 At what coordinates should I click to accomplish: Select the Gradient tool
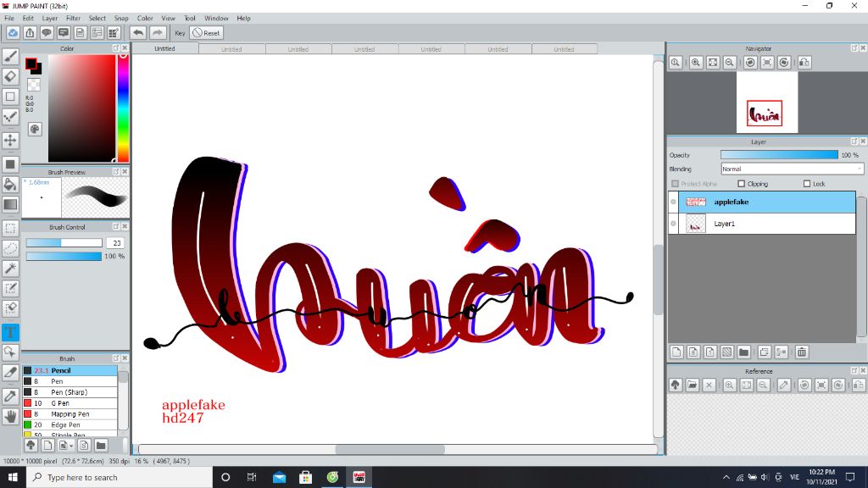10,204
